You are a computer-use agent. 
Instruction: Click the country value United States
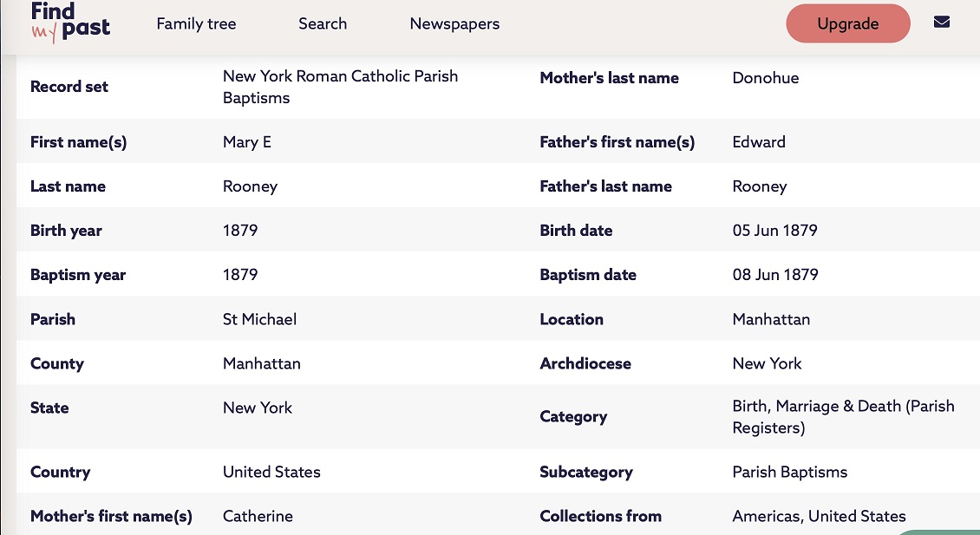pos(271,473)
